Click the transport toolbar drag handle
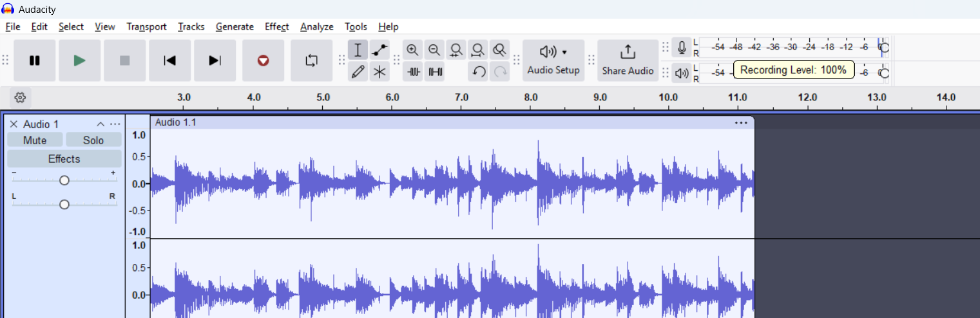980x318 pixels. (5, 61)
